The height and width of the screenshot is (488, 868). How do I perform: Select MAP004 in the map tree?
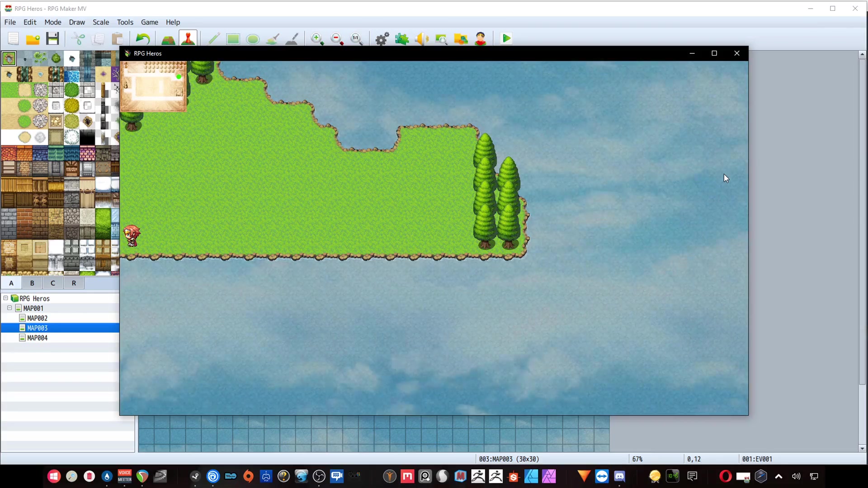pos(37,338)
